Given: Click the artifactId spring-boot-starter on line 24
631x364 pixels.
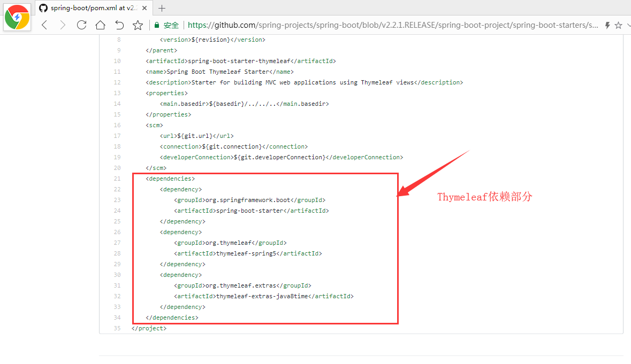Looking at the screenshot, I should coord(249,211).
